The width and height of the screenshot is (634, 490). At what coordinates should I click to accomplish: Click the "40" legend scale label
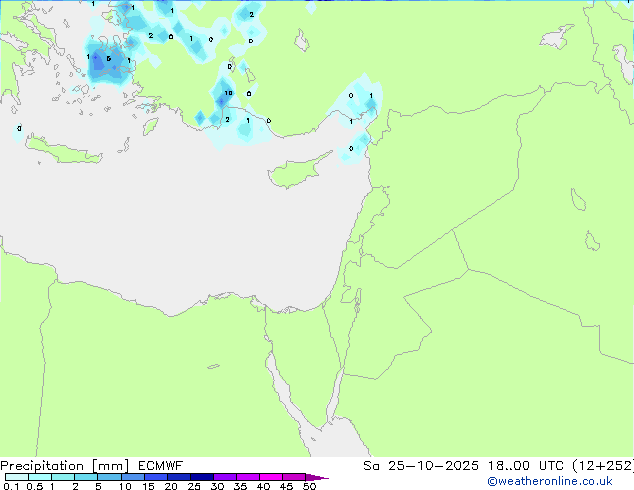(263, 486)
